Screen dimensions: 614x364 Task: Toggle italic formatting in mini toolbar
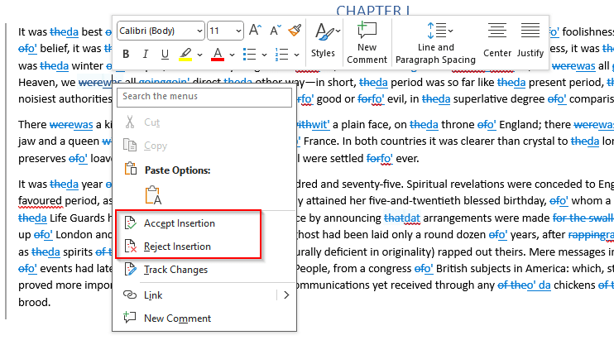[146, 54]
